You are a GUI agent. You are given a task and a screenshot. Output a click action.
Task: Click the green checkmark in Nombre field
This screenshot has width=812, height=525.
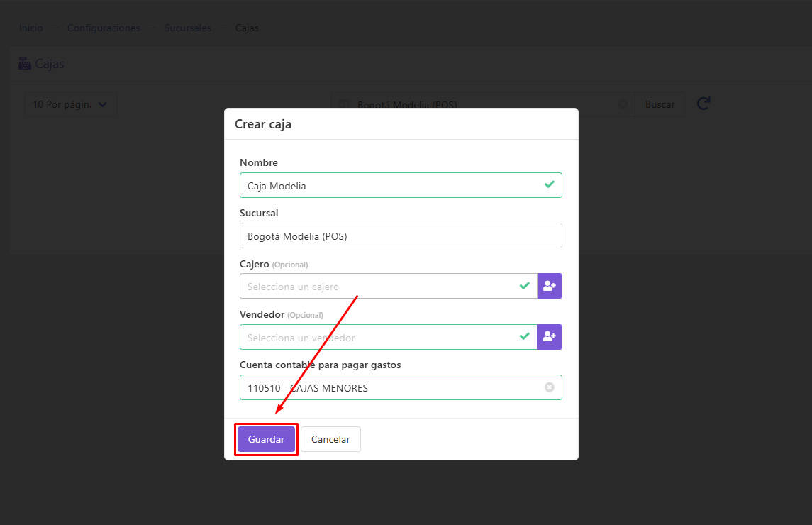pos(550,184)
